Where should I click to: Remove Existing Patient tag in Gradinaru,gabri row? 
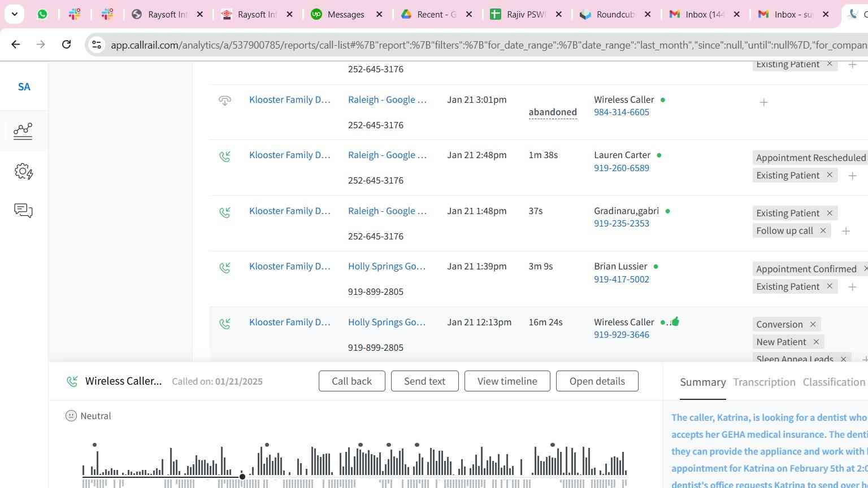(830, 213)
